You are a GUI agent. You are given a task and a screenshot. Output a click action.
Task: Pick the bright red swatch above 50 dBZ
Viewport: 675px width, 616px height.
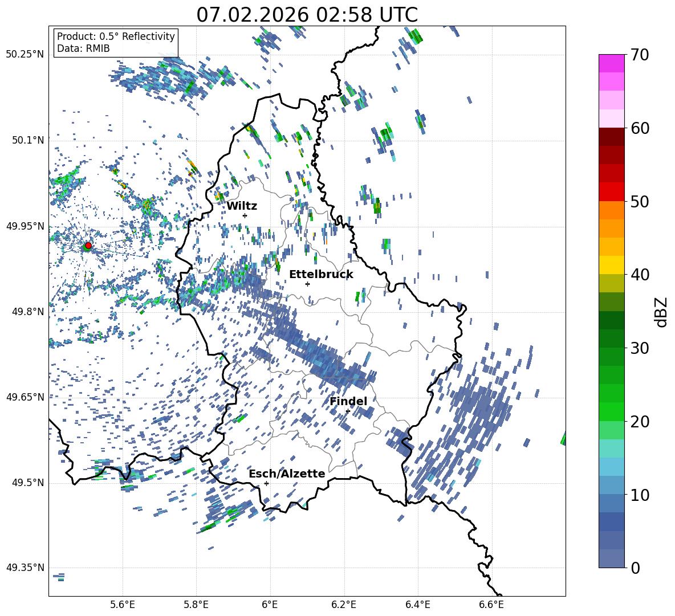click(x=612, y=191)
